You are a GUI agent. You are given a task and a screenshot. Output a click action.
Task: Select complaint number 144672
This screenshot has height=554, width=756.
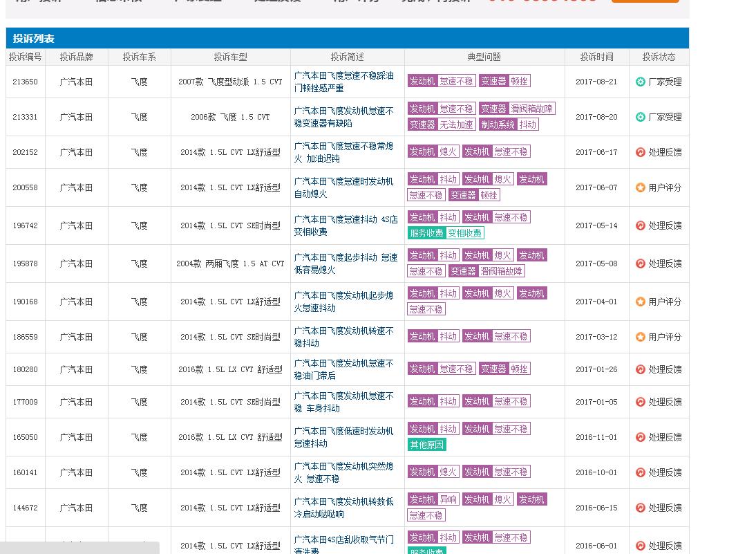pos(25,508)
